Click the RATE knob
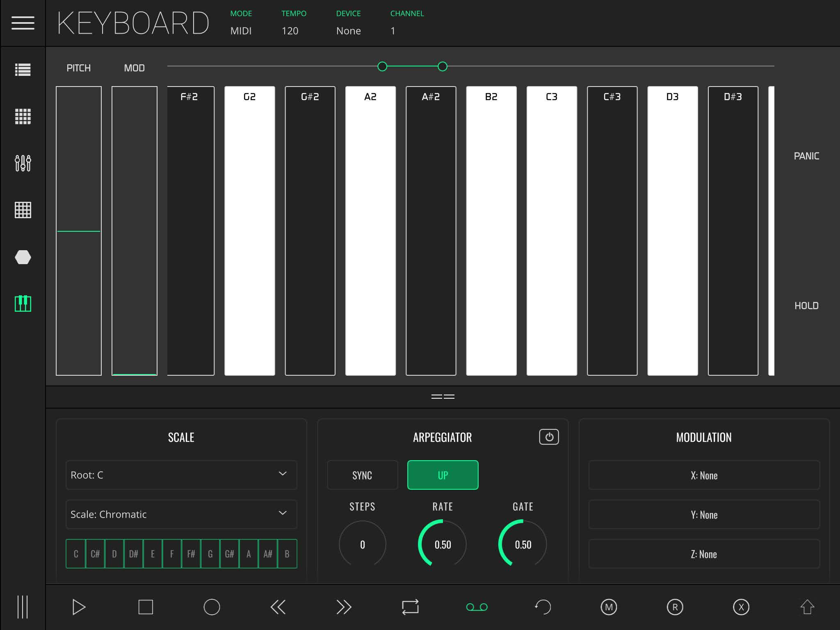This screenshot has width=840, height=630. (x=443, y=544)
